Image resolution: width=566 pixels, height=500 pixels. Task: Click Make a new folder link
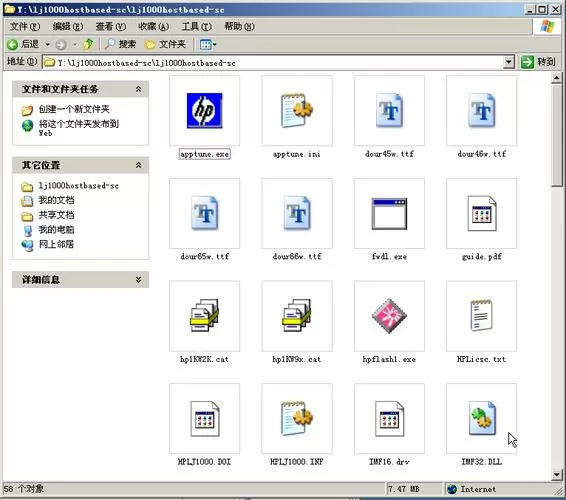pyautogui.click(x=74, y=109)
